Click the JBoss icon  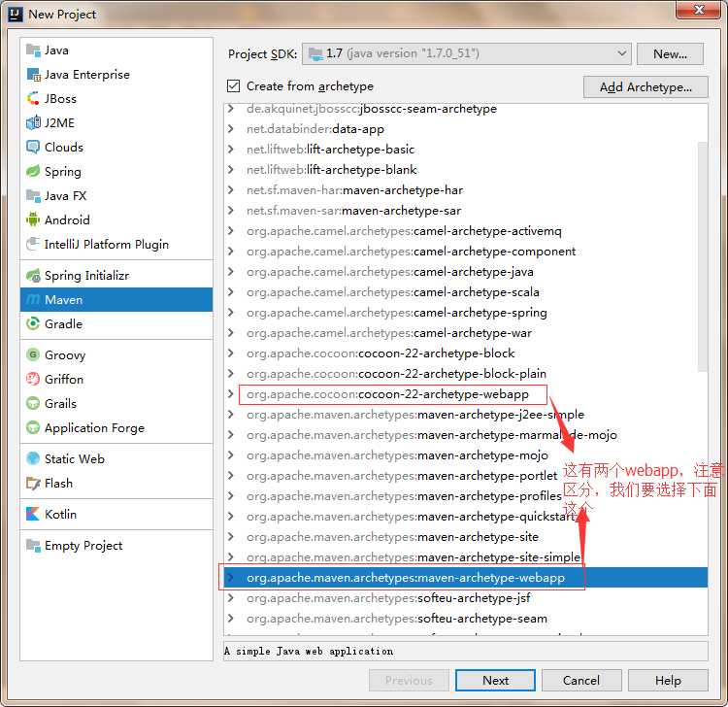(33, 98)
